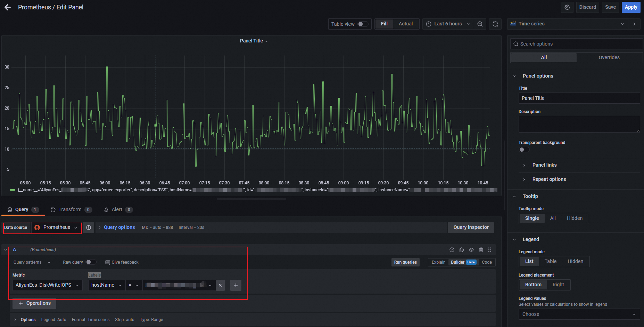Open data source help icon
This screenshot has height=327, width=644.
tap(89, 228)
